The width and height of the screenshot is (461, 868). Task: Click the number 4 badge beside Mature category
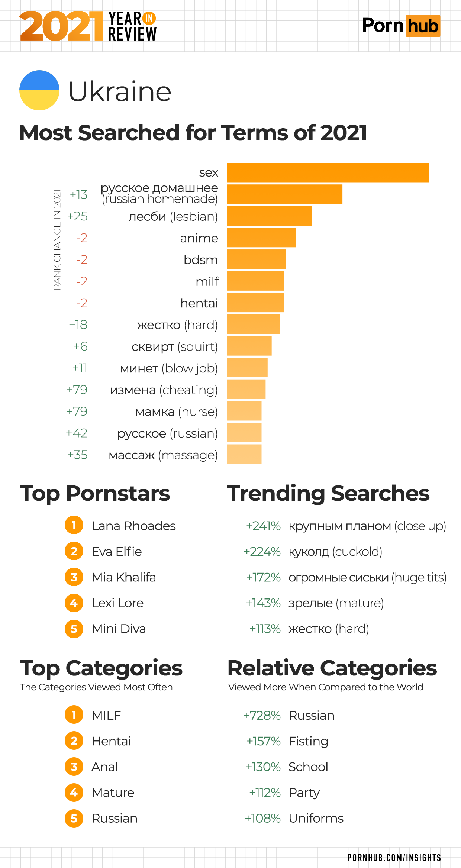(x=74, y=793)
